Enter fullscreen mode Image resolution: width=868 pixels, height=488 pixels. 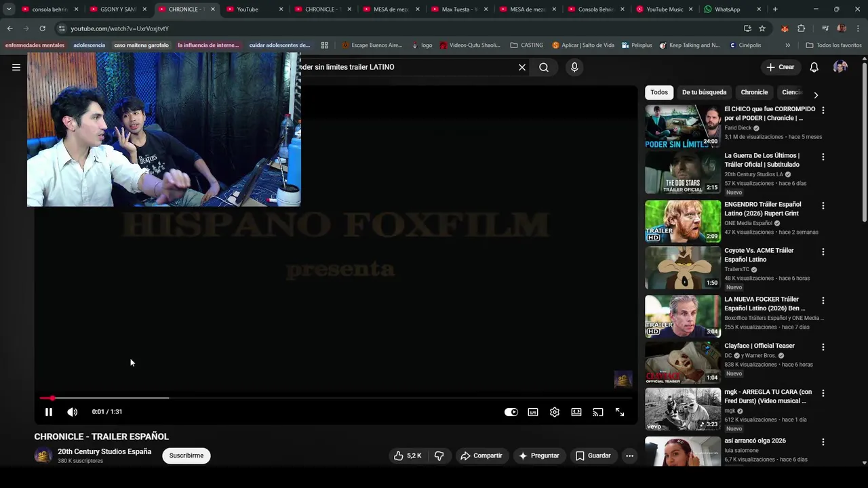click(620, 412)
